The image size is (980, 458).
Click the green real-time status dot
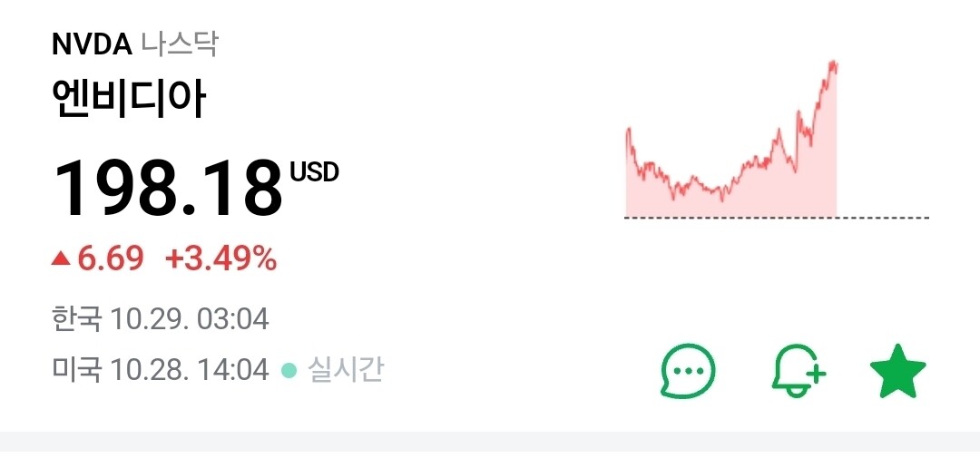tap(289, 370)
